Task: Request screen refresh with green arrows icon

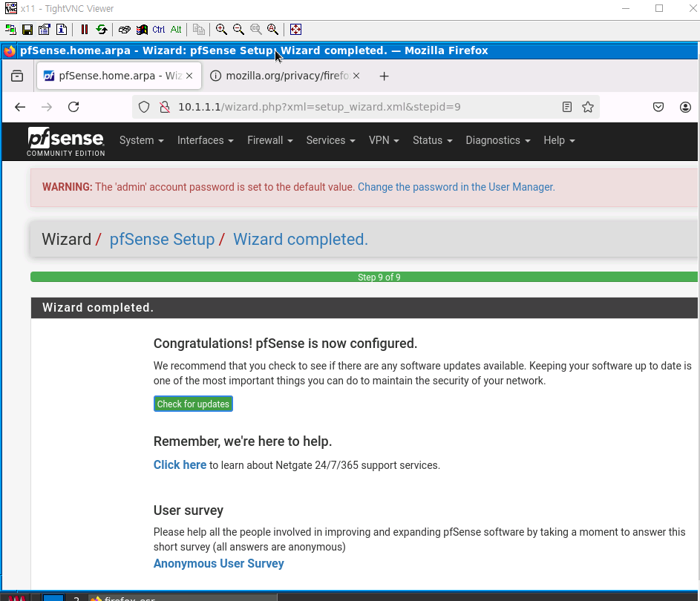Action: click(102, 30)
